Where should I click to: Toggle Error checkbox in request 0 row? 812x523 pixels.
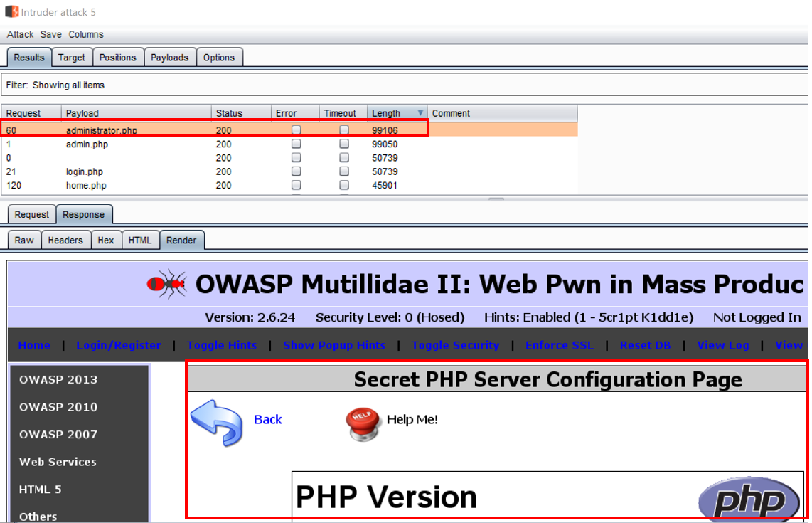[297, 157]
